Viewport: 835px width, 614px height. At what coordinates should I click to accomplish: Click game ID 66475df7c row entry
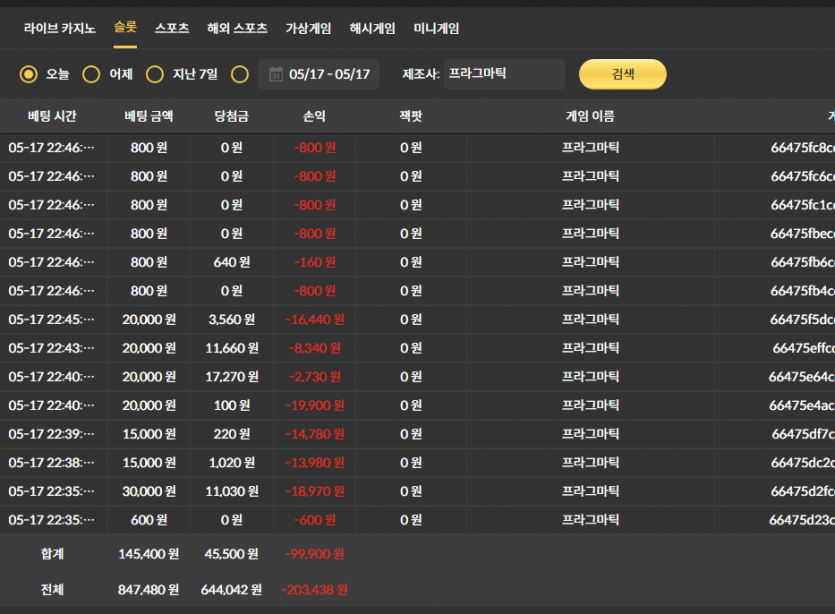(x=803, y=435)
